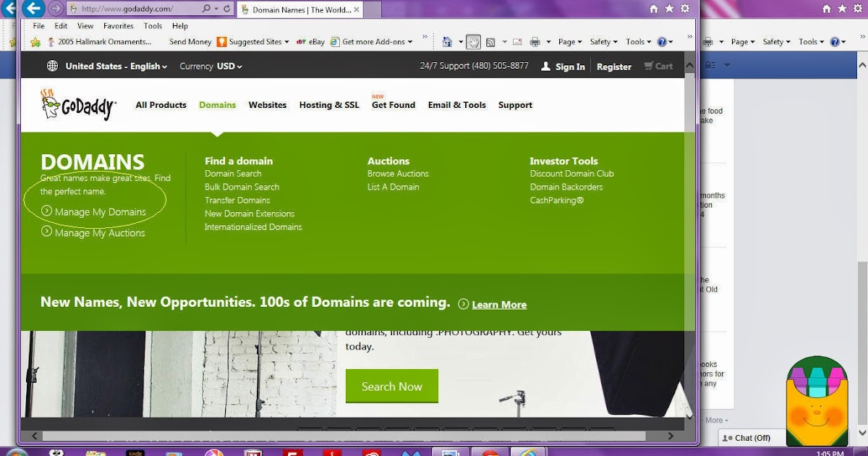Click the Refresh icon in address bar
The image size is (868, 456).
(226, 9)
